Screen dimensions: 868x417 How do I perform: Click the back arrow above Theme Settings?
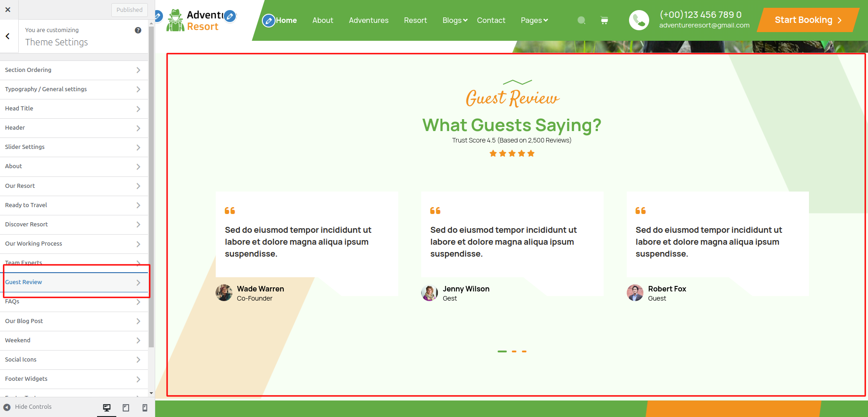8,36
